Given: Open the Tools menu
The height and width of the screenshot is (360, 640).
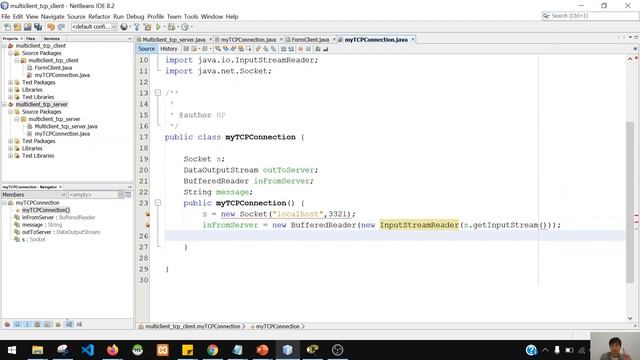Looking at the screenshot, I should (x=191, y=17).
